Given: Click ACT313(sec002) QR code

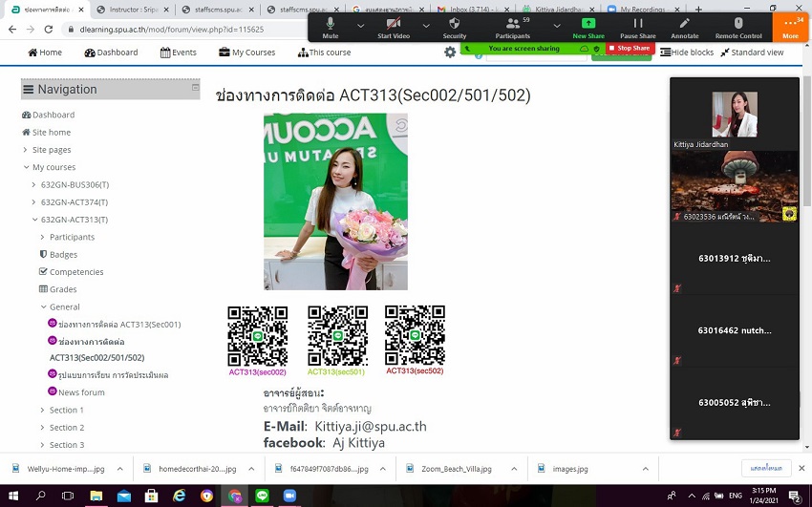Looking at the screenshot, I should click(x=257, y=336).
